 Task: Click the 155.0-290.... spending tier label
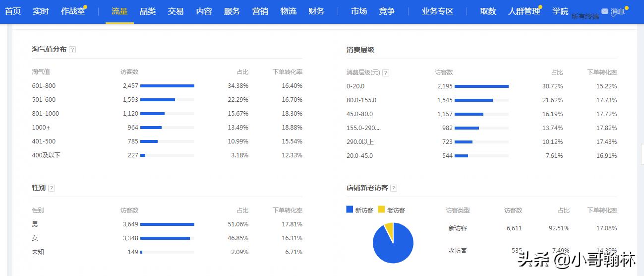[363, 128]
